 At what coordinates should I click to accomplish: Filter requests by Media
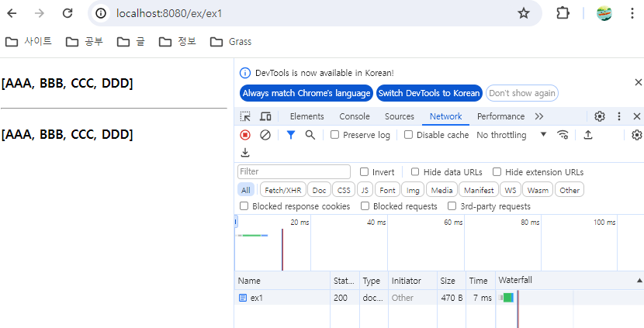click(x=441, y=190)
